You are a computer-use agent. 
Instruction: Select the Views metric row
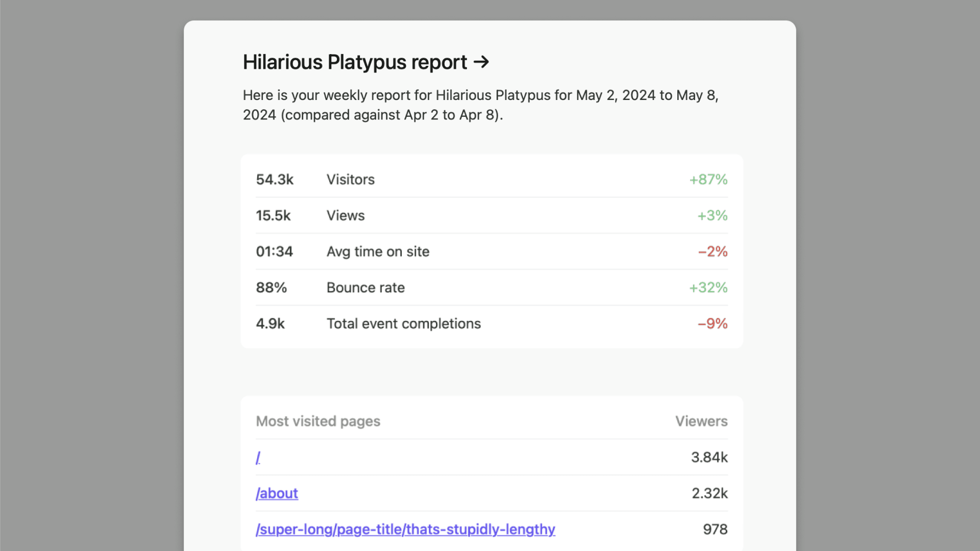(x=346, y=215)
